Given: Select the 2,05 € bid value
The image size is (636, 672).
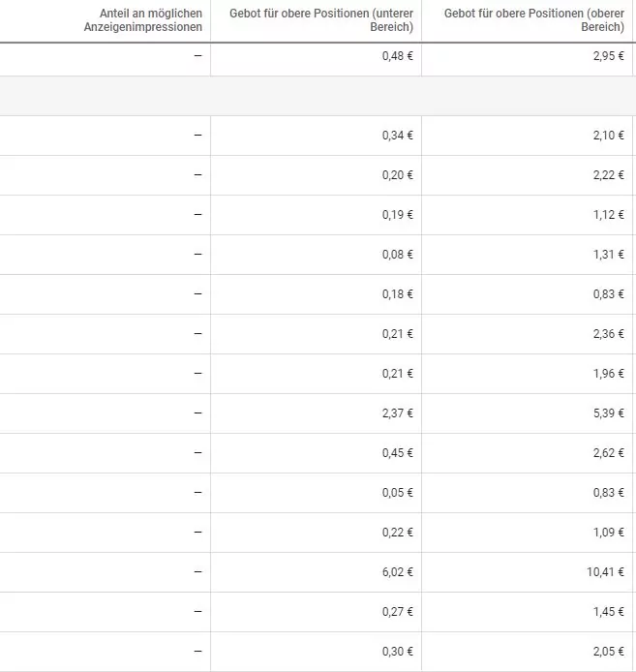Looking at the screenshot, I should point(608,652).
